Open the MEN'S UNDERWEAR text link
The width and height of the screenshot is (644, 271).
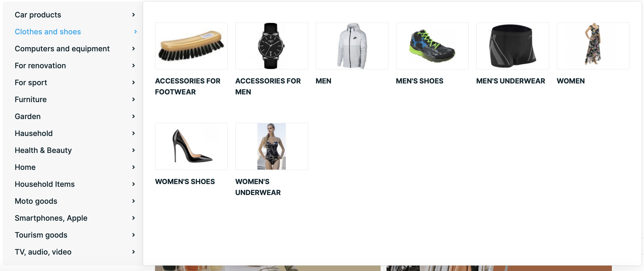click(x=510, y=81)
